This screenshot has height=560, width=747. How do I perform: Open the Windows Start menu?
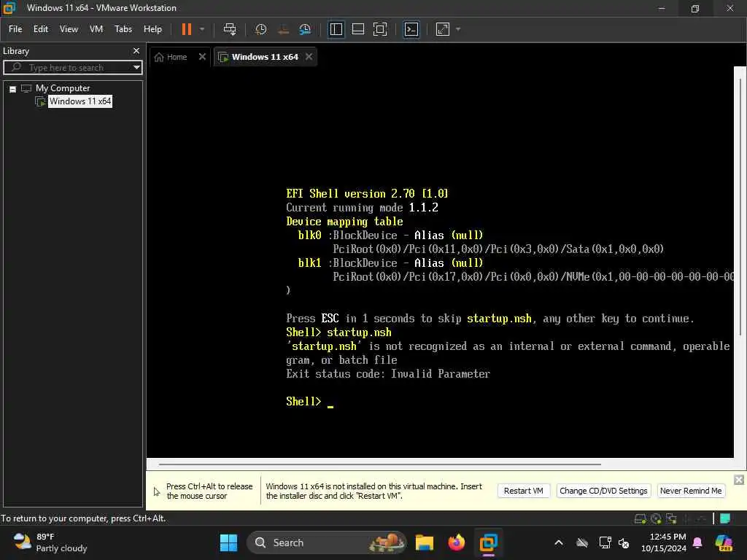pyautogui.click(x=228, y=542)
